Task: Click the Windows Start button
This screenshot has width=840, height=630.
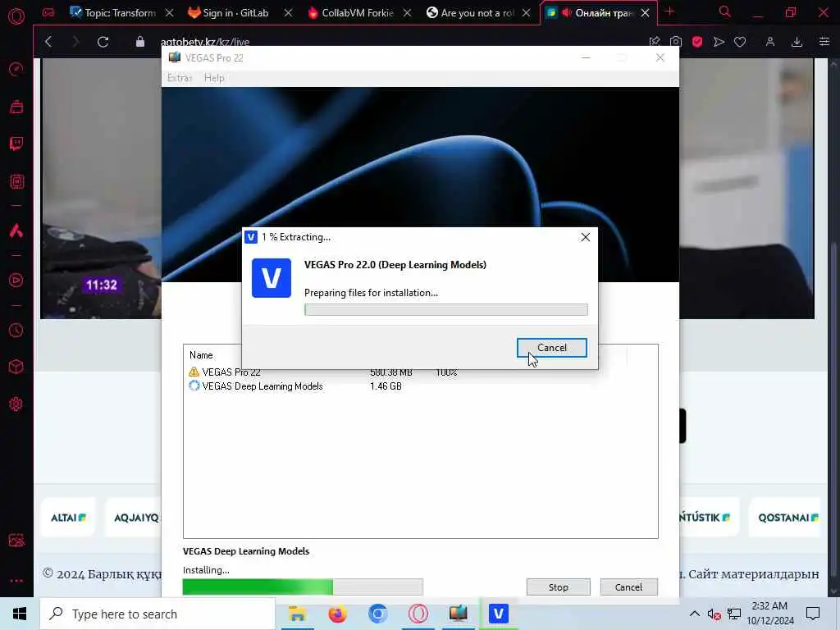Action: 20,614
